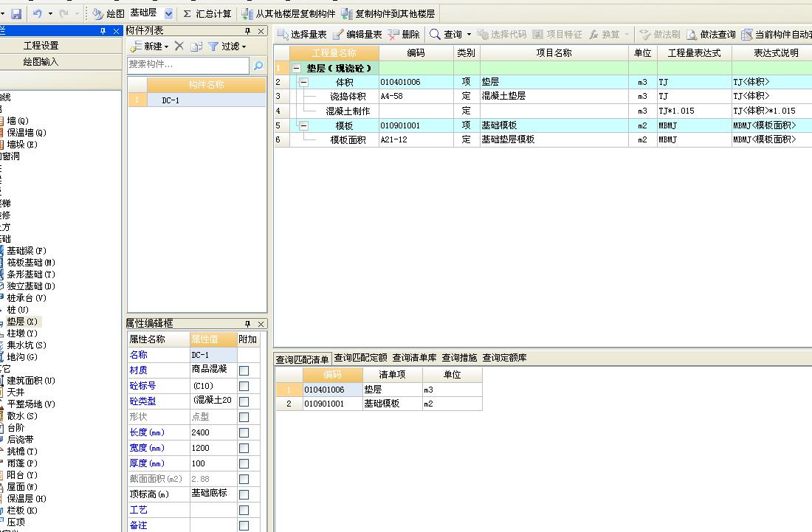This screenshot has height=532, width=812.
Task: Click the Save disk icon
Action: [x=16, y=13]
